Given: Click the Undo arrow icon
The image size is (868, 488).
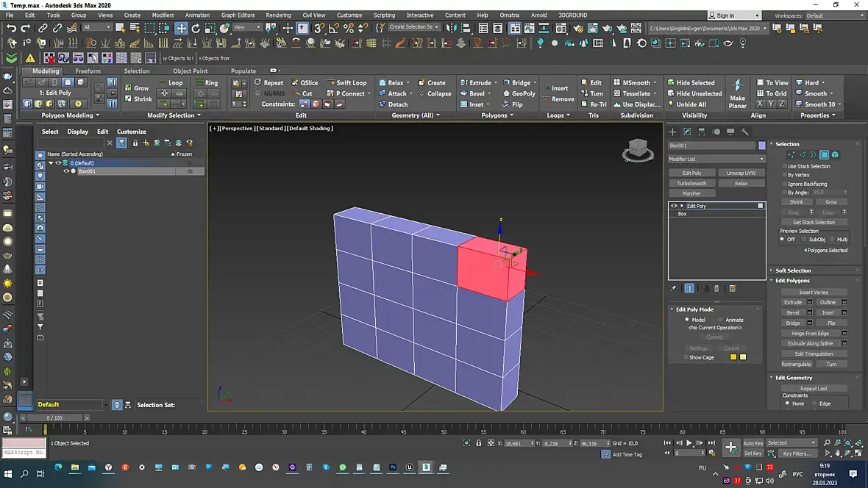Looking at the screenshot, I should point(11,28).
